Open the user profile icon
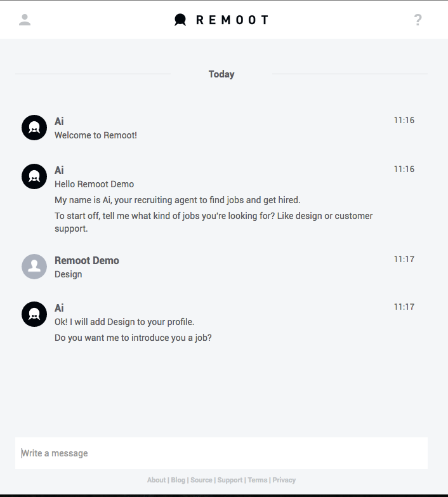The height and width of the screenshot is (497, 448). tap(25, 20)
